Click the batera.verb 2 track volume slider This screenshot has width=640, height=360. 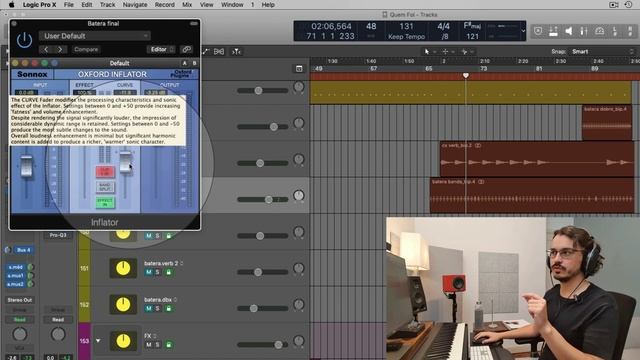[263, 272]
